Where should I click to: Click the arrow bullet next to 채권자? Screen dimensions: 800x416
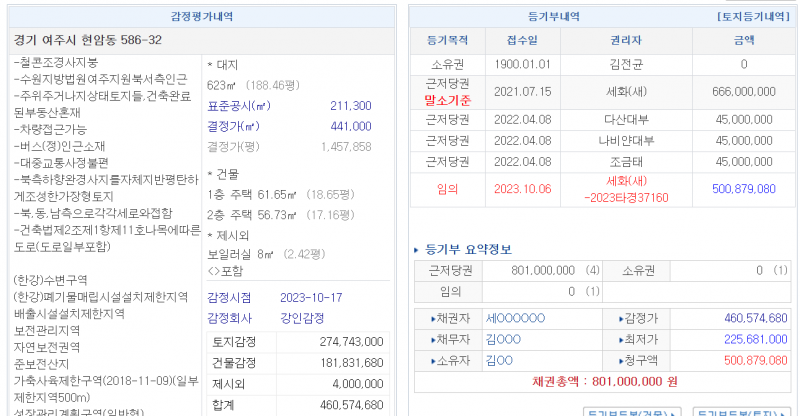pyautogui.click(x=432, y=319)
